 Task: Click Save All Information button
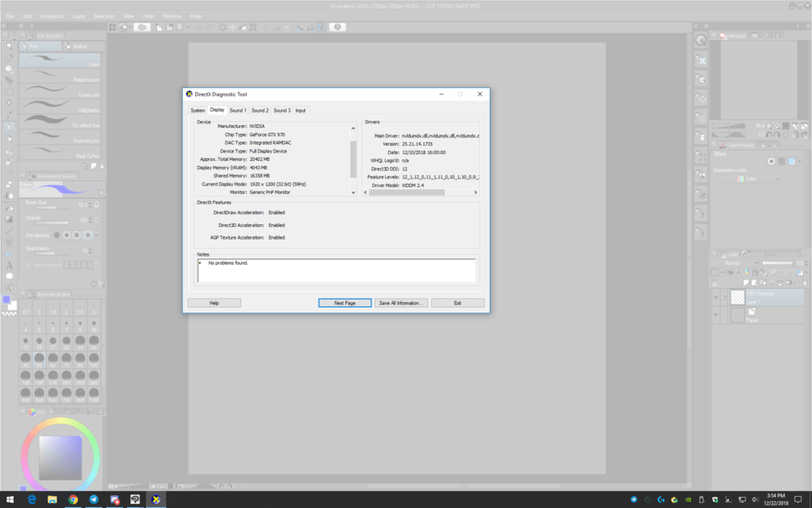(401, 303)
